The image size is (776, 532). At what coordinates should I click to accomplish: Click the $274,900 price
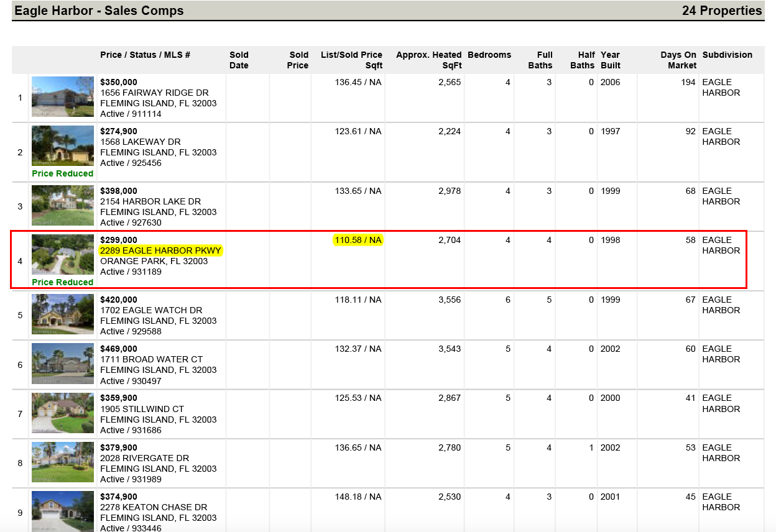pyautogui.click(x=119, y=131)
